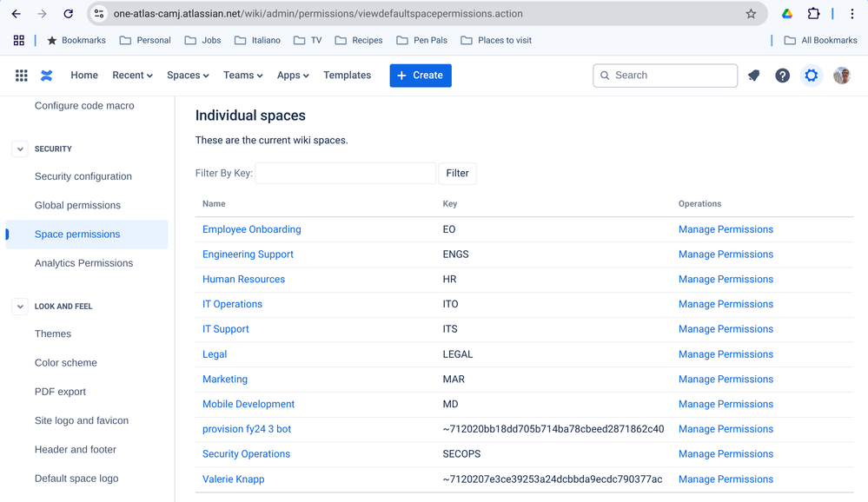Open the notifications bell icon
The height and width of the screenshot is (502, 868).
tap(753, 76)
